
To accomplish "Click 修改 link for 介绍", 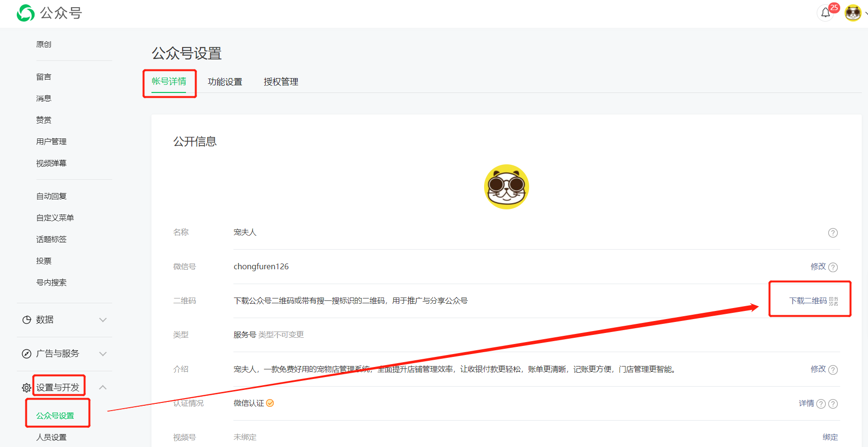I will click(818, 369).
